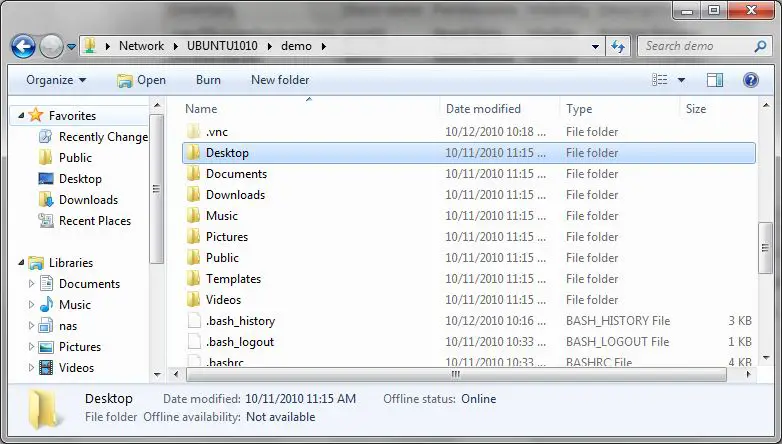Click the Change your view icon
The height and width of the screenshot is (444, 782).
coord(660,80)
